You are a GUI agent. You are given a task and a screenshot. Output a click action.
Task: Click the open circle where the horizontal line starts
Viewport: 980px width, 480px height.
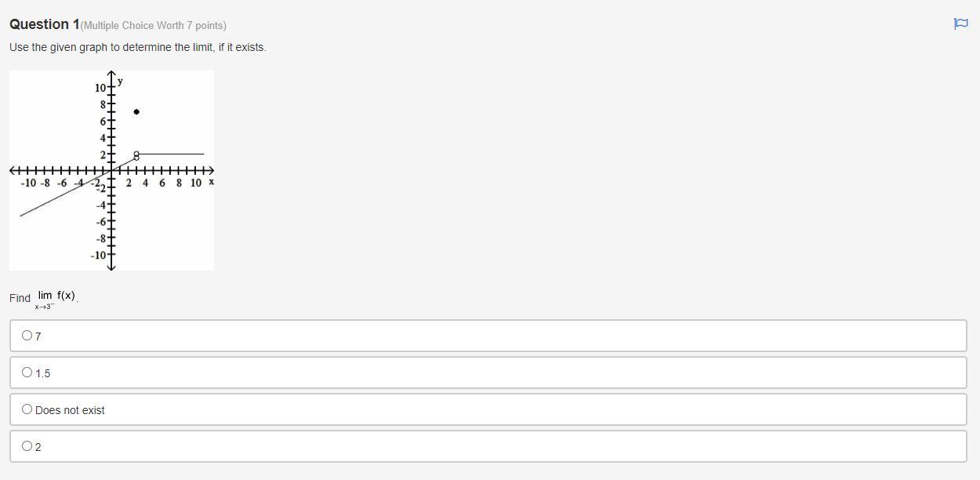coord(136,155)
